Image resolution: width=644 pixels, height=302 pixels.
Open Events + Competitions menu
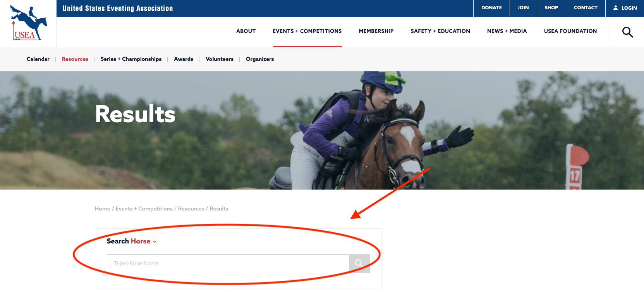[307, 31]
